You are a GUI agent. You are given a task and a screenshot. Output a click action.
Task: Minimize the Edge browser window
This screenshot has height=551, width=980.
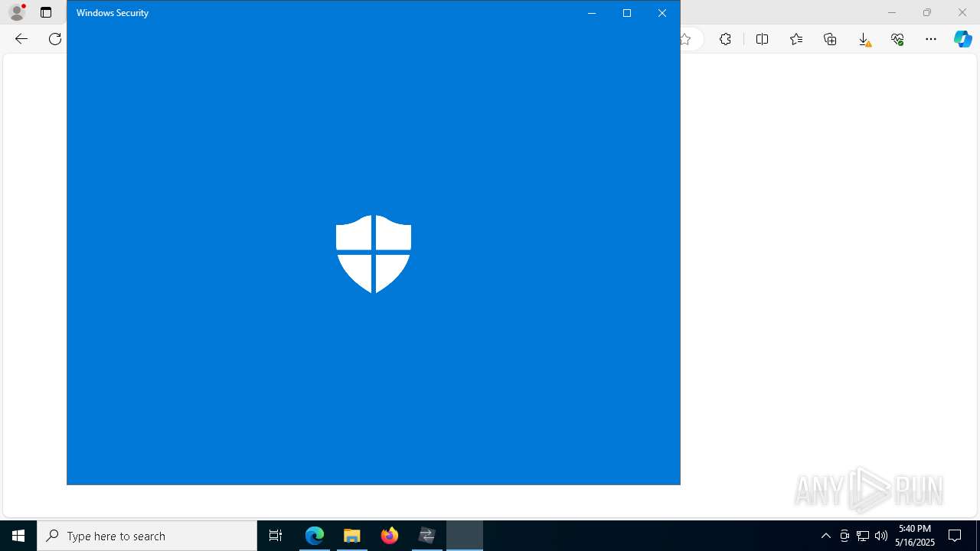coord(891,12)
